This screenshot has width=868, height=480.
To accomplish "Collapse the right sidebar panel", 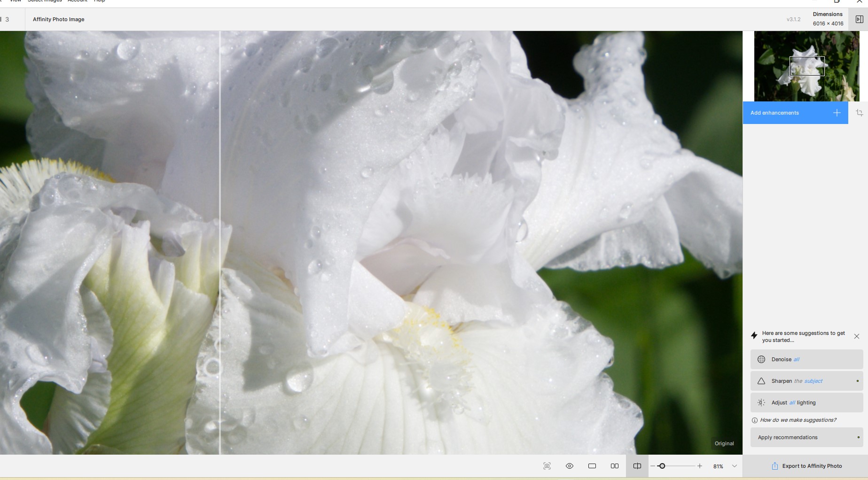I will point(859,19).
